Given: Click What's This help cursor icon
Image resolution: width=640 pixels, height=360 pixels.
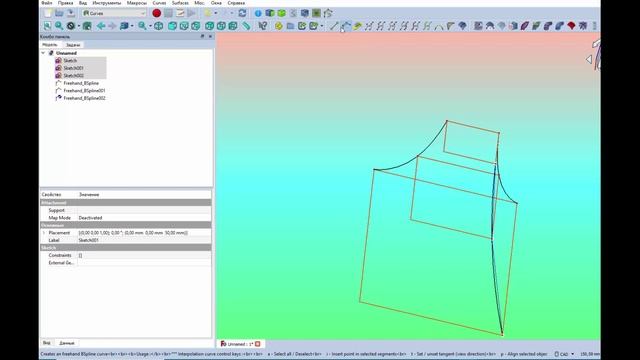Looking at the screenshot, I should [x=262, y=26].
